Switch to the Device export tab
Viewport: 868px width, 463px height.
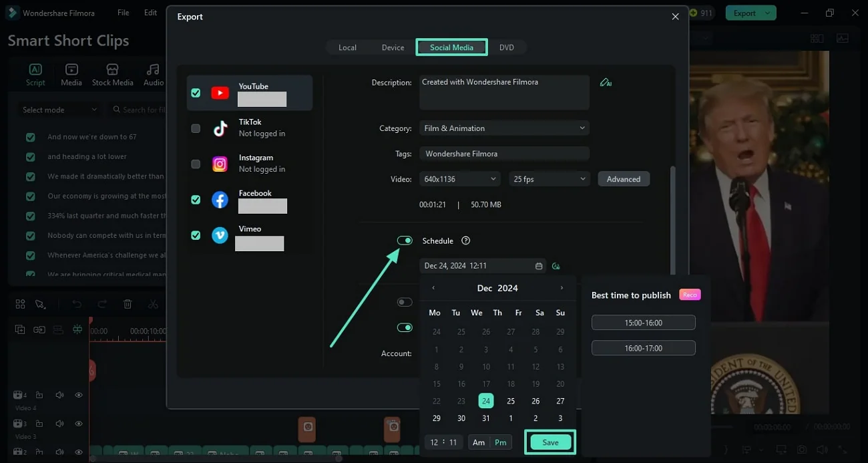(393, 47)
